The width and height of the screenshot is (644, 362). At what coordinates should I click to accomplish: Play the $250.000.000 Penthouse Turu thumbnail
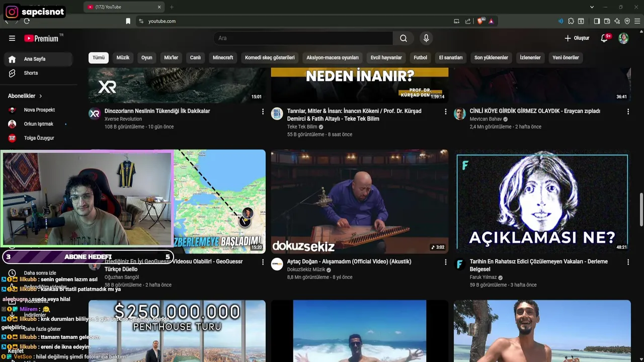(177, 331)
